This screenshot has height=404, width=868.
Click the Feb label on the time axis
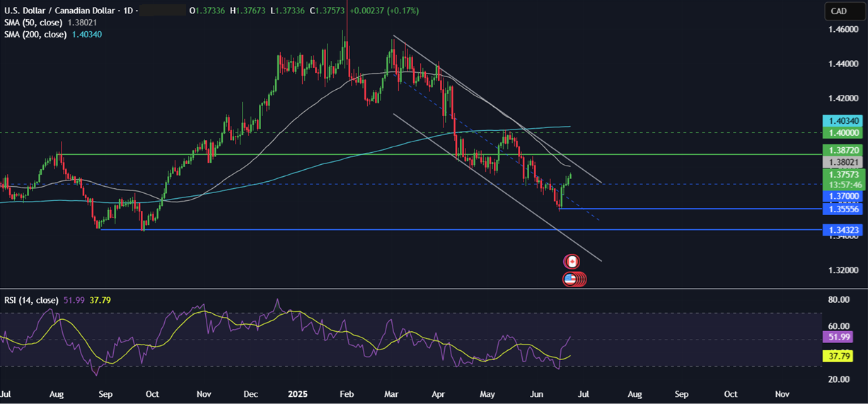coord(348,393)
